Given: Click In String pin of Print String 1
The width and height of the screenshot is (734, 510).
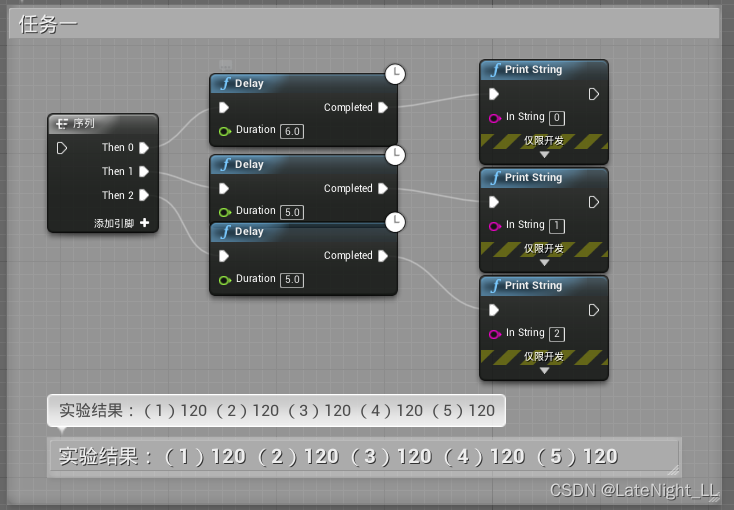Looking at the screenshot, I should (495, 226).
